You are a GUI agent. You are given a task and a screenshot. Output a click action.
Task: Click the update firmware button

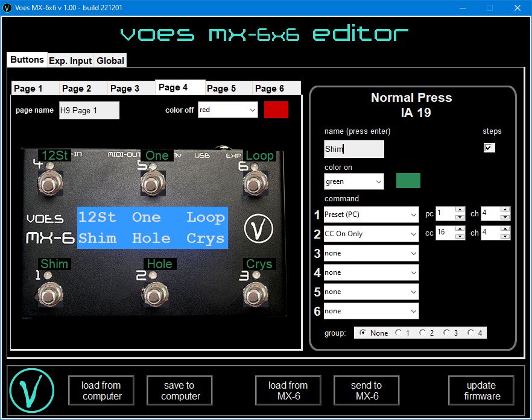tap(481, 390)
